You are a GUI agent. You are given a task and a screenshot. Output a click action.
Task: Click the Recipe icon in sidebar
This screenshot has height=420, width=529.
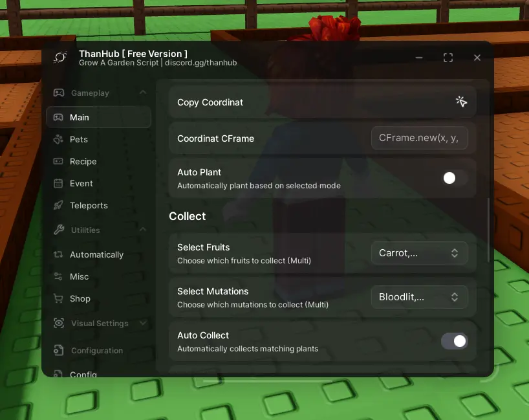point(58,161)
